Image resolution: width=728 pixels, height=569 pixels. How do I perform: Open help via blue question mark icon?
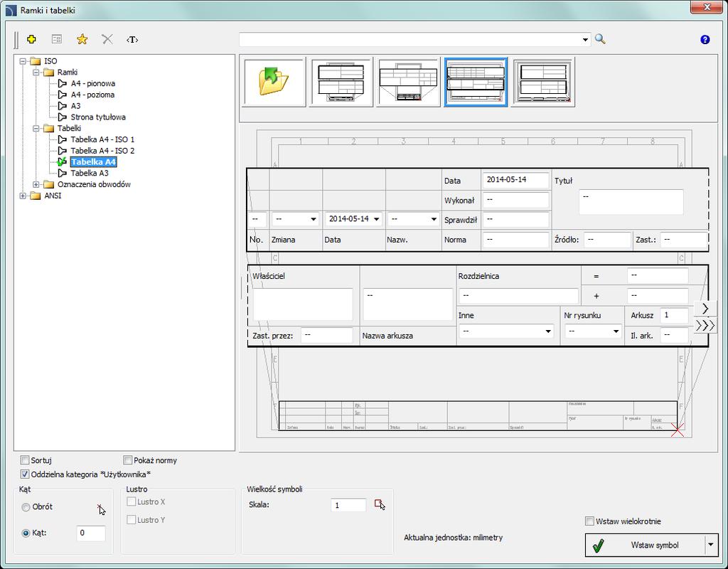(x=705, y=40)
